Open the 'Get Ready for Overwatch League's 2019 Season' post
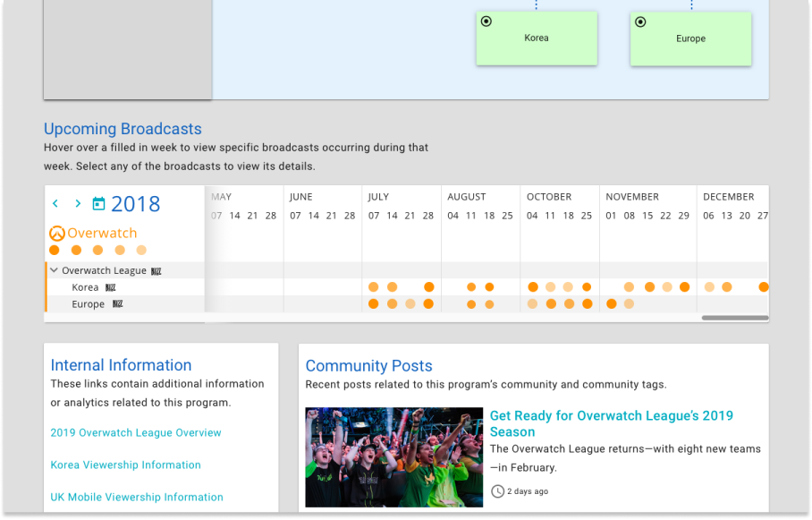This screenshot has height=520, width=812. (x=611, y=423)
